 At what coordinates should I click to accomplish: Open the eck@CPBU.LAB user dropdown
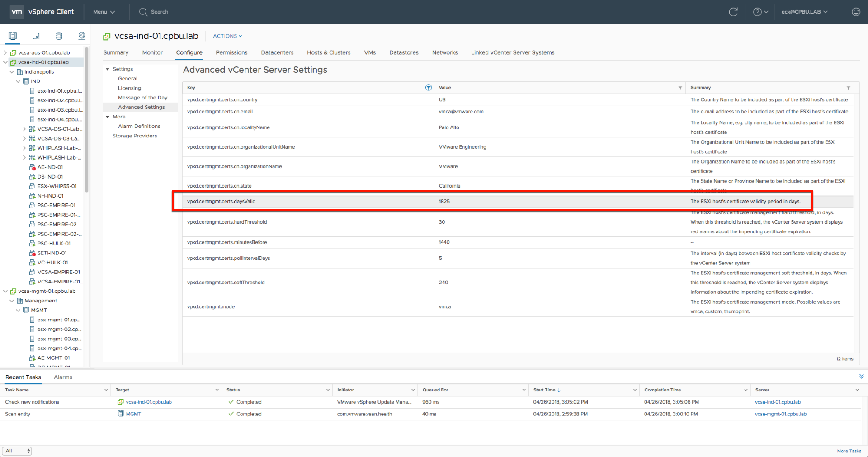(x=804, y=12)
